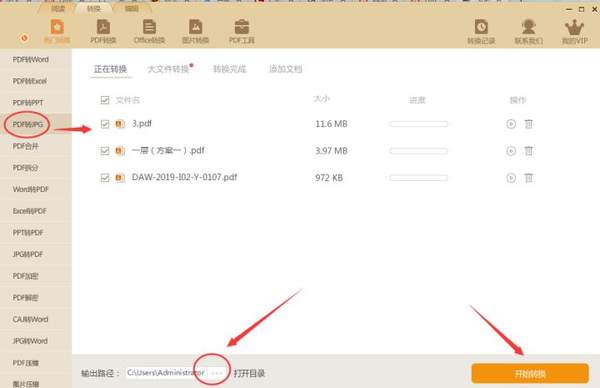600x388 pixels.
Task: Open the PDF工具 toolbox icon
Action: 241,31
